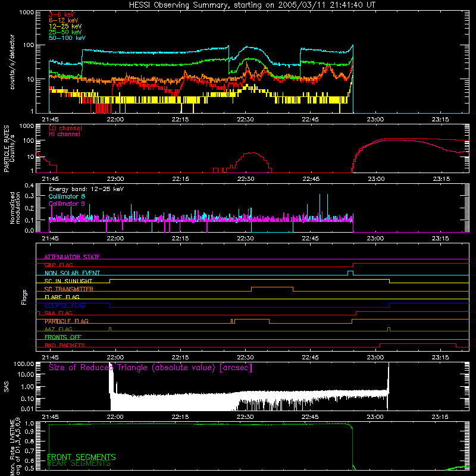Click the "SC TRANSMITTER" flag label
The height and width of the screenshot is (476, 476).
pos(69,289)
